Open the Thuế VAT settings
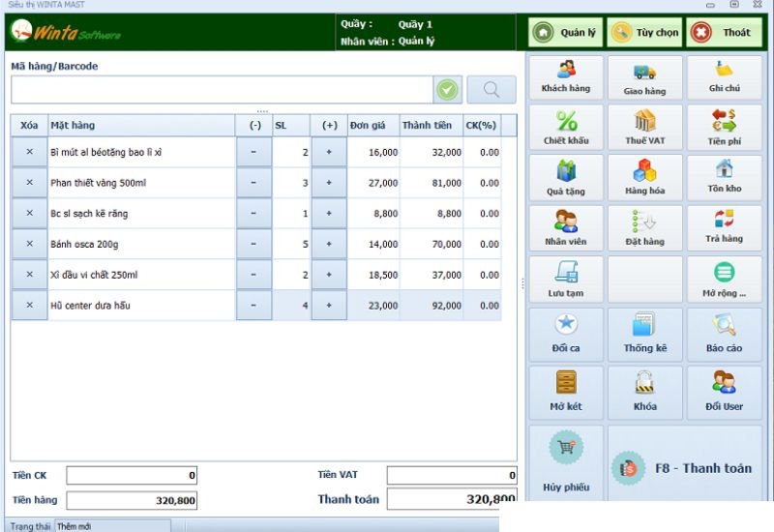Screen dimensions: 774x532 tap(644, 128)
